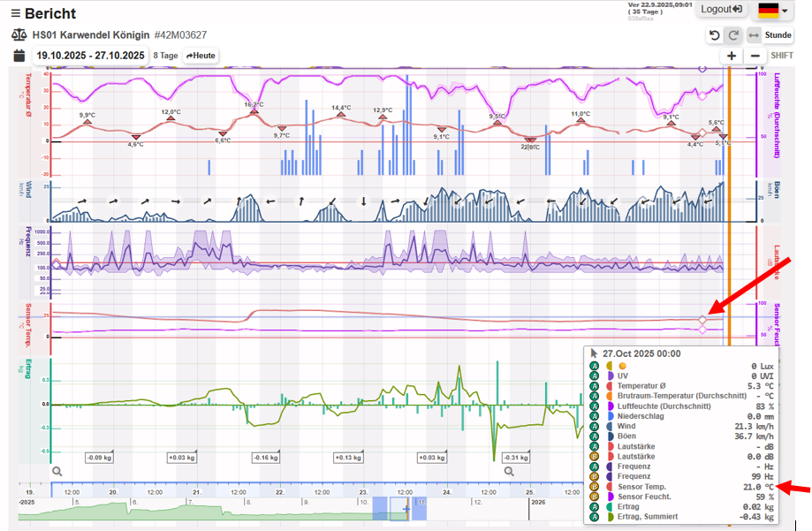The height and width of the screenshot is (531, 812).
Task: Click the undo arrow icon
Action: (x=714, y=35)
